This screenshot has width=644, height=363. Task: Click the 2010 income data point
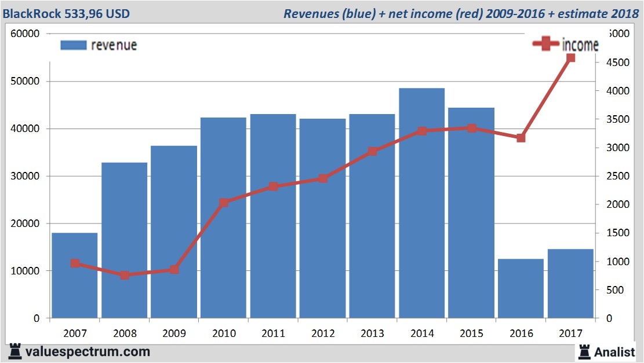224,203
